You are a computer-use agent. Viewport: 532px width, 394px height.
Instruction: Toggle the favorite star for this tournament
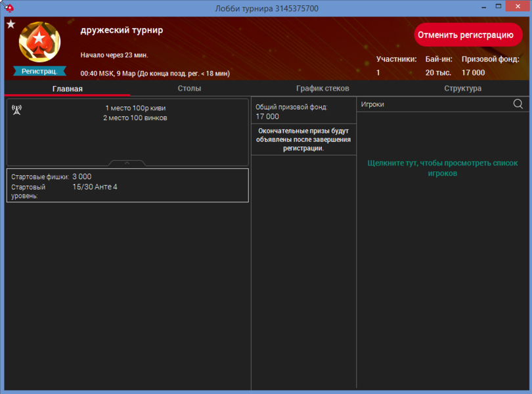click(11, 24)
